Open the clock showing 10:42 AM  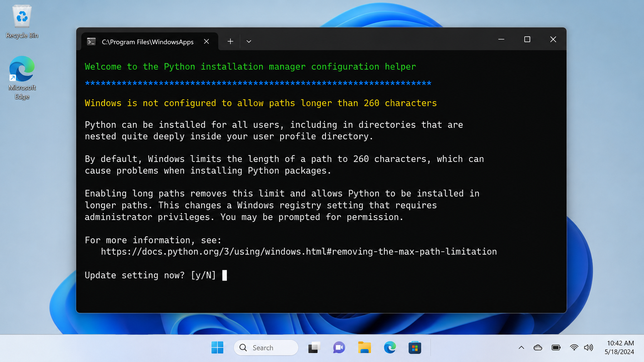(x=619, y=347)
